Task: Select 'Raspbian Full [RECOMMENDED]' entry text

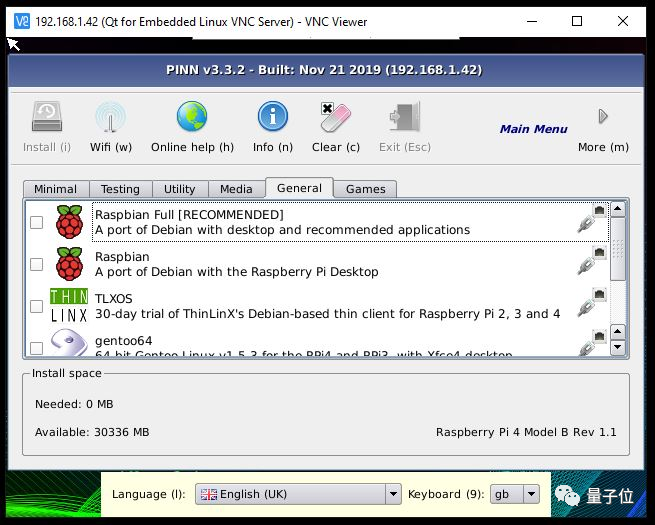Action: [x=189, y=215]
